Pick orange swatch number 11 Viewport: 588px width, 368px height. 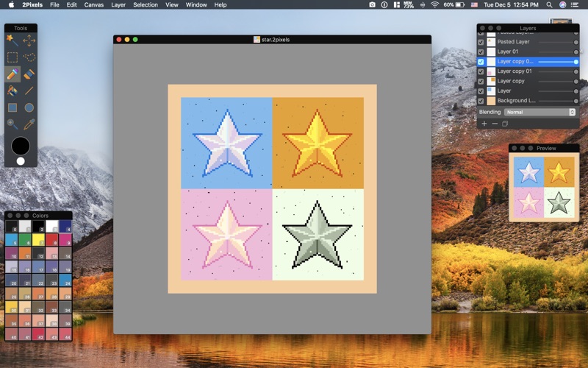25,252
